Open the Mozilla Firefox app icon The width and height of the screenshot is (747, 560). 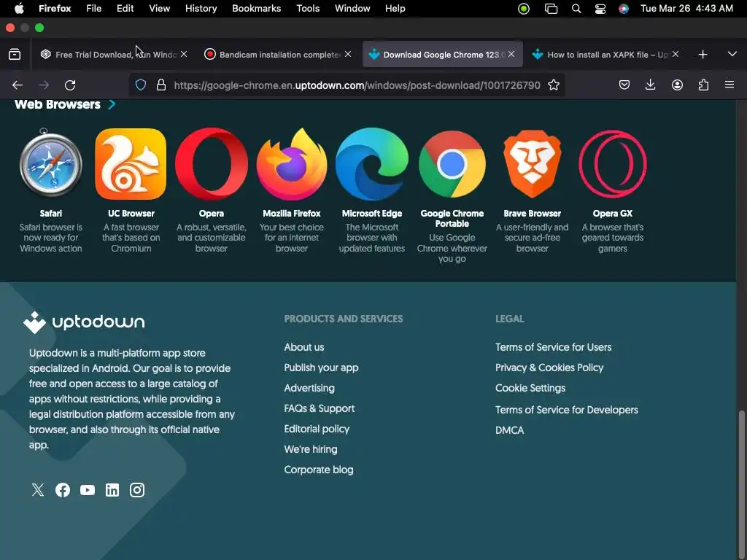(x=292, y=163)
